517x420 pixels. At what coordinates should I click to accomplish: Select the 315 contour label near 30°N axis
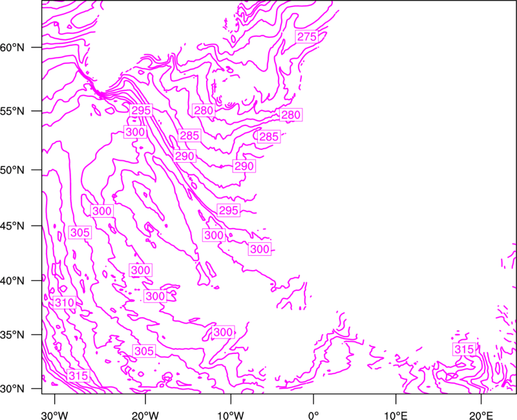[78, 375]
